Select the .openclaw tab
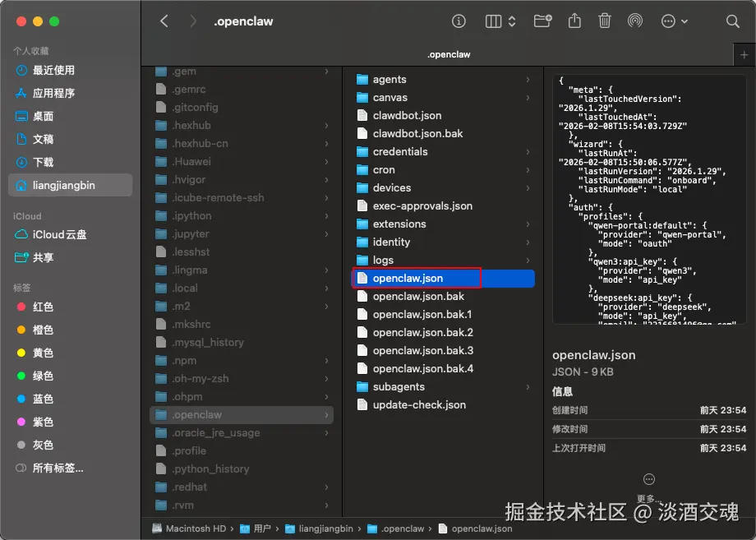756x540 pixels. pos(449,55)
